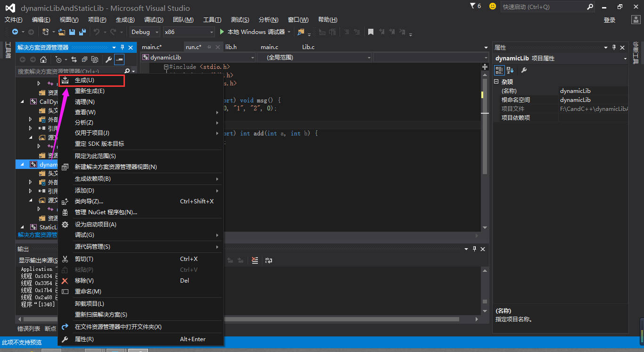Click the Save All toolbar icon

coord(83,32)
